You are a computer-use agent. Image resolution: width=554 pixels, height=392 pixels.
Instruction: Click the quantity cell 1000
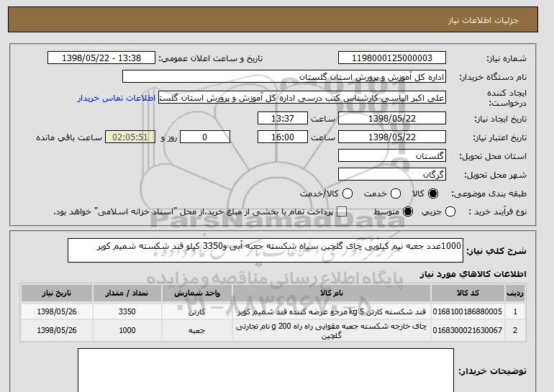pyautogui.click(x=127, y=330)
